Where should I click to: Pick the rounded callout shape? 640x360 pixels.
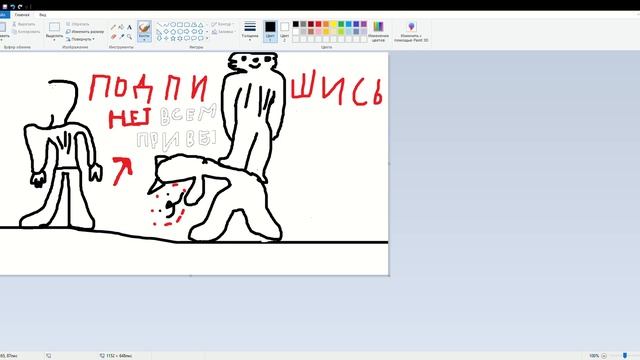pyautogui.click(x=187, y=38)
